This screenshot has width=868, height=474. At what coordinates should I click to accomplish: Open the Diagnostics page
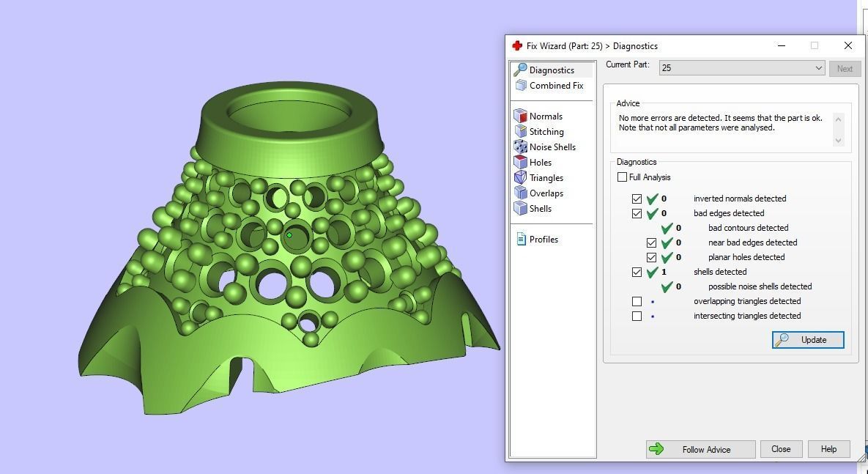[552, 70]
